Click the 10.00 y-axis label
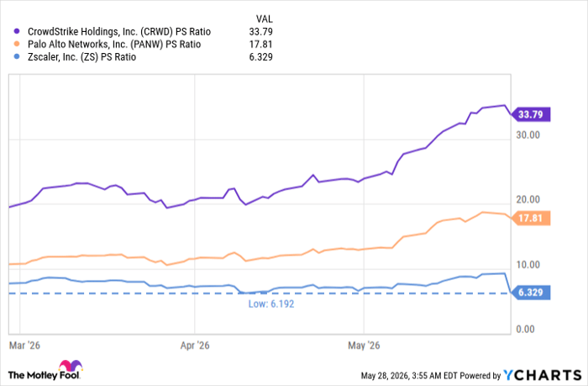 click(x=528, y=265)
